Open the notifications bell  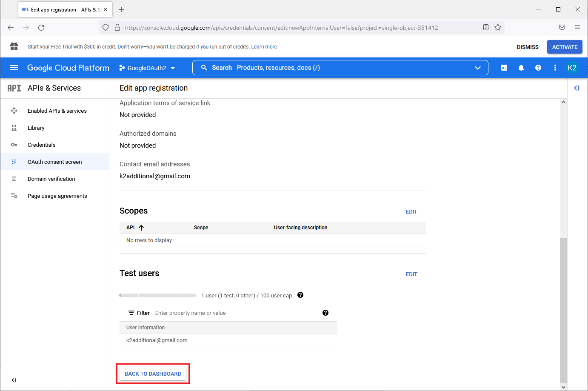click(x=521, y=68)
